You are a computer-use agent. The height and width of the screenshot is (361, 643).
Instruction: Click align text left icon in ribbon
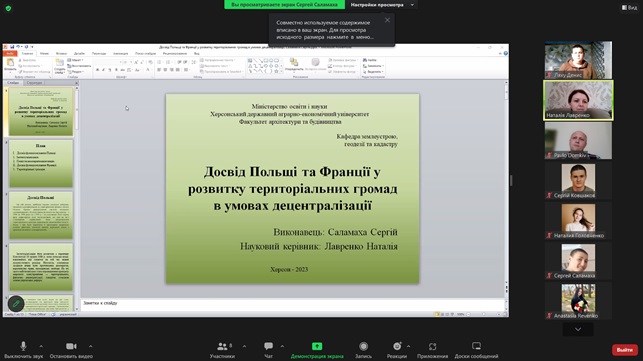(159, 70)
